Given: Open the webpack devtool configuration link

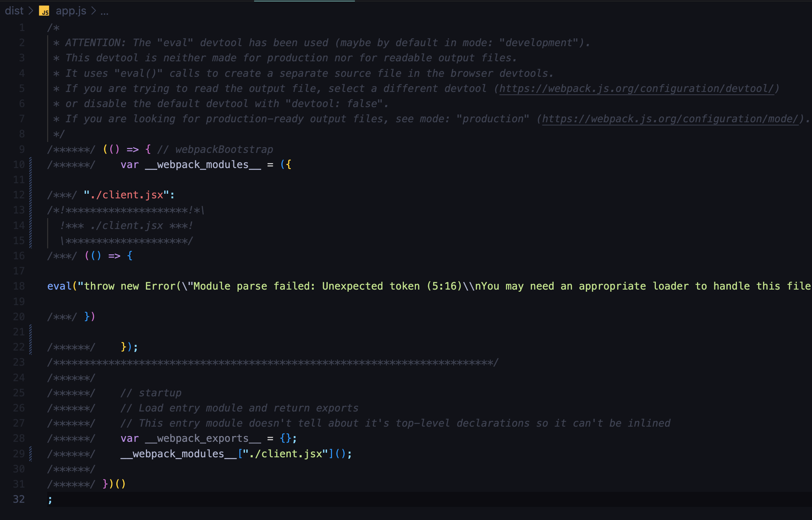Looking at the screenshot, I should (x=637, y=88).
